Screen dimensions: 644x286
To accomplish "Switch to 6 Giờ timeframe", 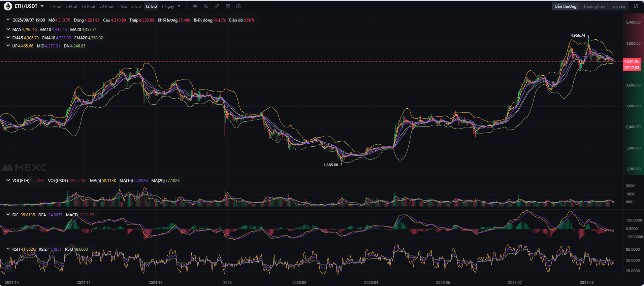I will [x=136, y=6].
